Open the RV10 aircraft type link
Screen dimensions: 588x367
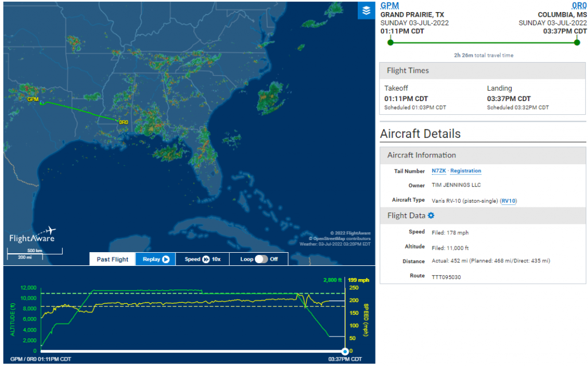pyautogui.click(x=508, y=200)
